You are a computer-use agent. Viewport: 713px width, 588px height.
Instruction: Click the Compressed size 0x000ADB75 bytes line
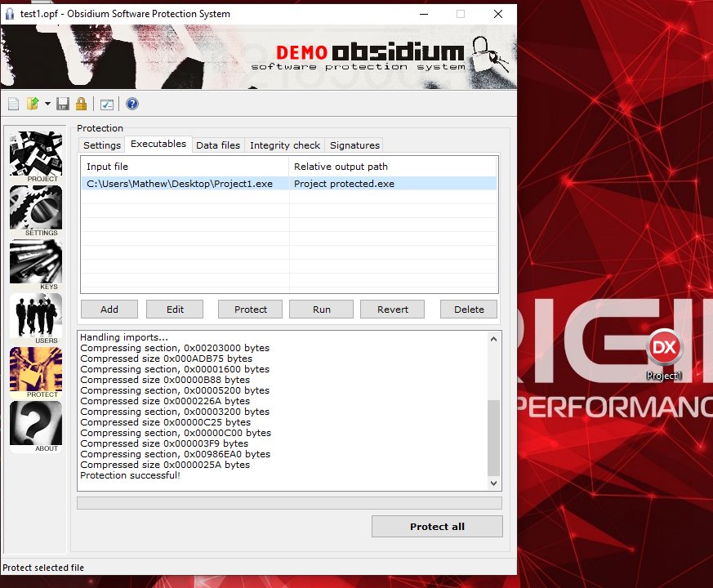point(166,359)
